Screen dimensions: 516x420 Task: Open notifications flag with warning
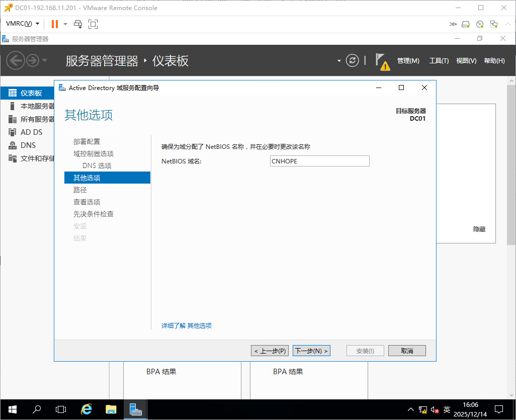tap(382, 61)
